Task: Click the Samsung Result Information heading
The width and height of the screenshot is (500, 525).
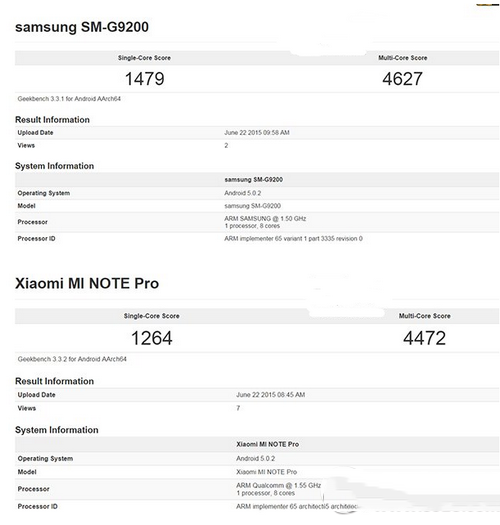Action: [52, 120]
